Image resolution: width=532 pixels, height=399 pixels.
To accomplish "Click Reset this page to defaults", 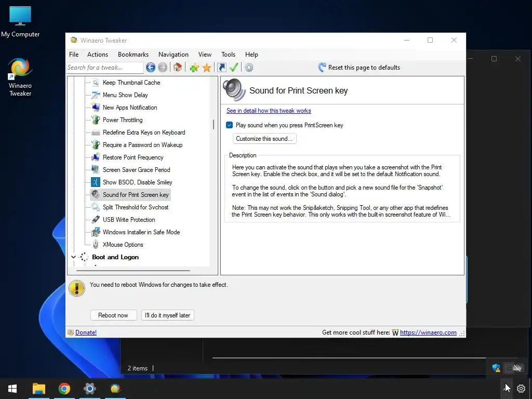I will pyautogui.click(x=364, y=68).
